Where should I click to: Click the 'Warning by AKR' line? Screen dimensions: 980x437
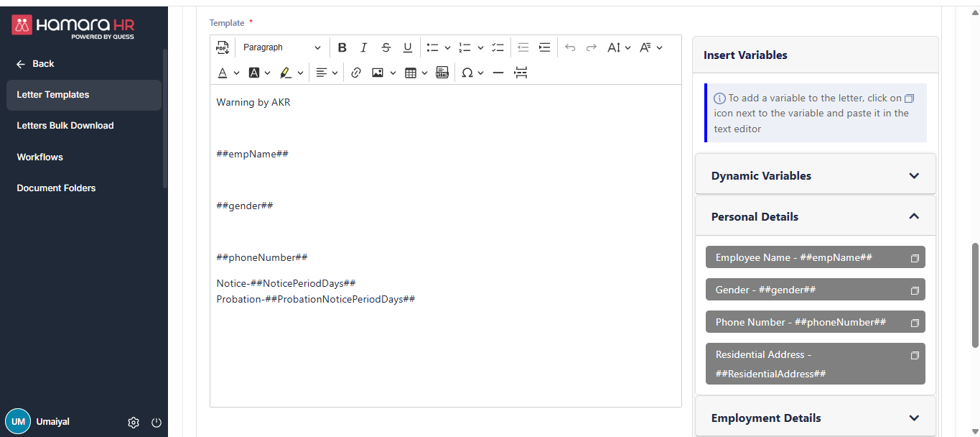pos(253,102)
